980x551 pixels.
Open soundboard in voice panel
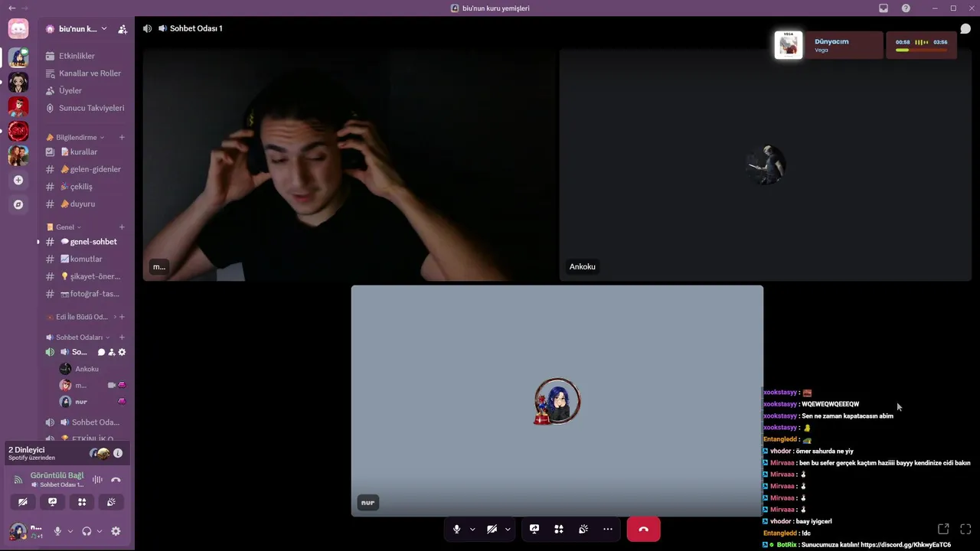(111, 502)
